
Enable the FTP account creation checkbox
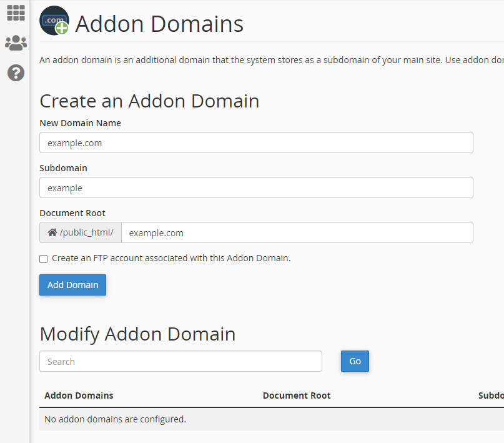click(x=43, y=258)
